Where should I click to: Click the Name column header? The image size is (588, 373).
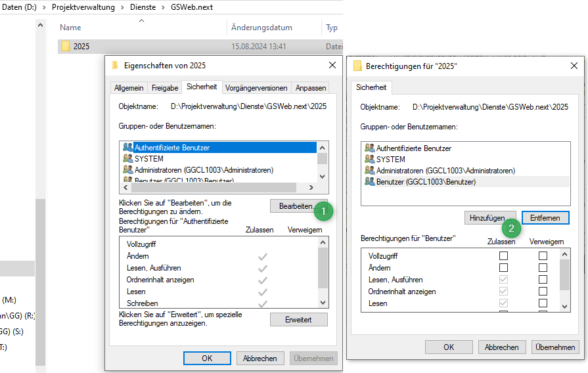click(70, 28)
